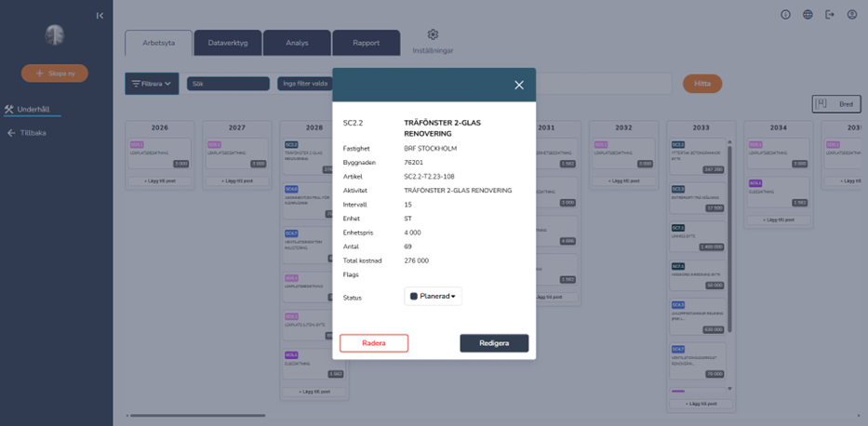Open the Rapport tab
Viewport: 868px width, 426px height.
367,43
